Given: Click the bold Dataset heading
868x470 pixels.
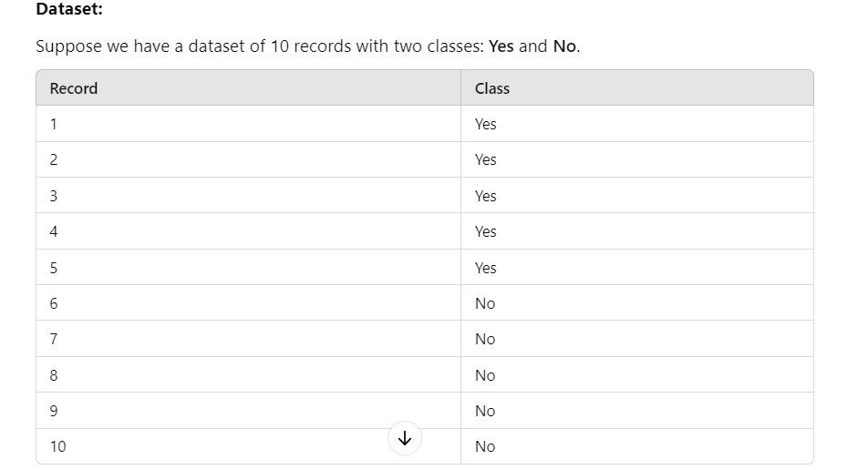Looking at the screenshot, I should (69, 10).
